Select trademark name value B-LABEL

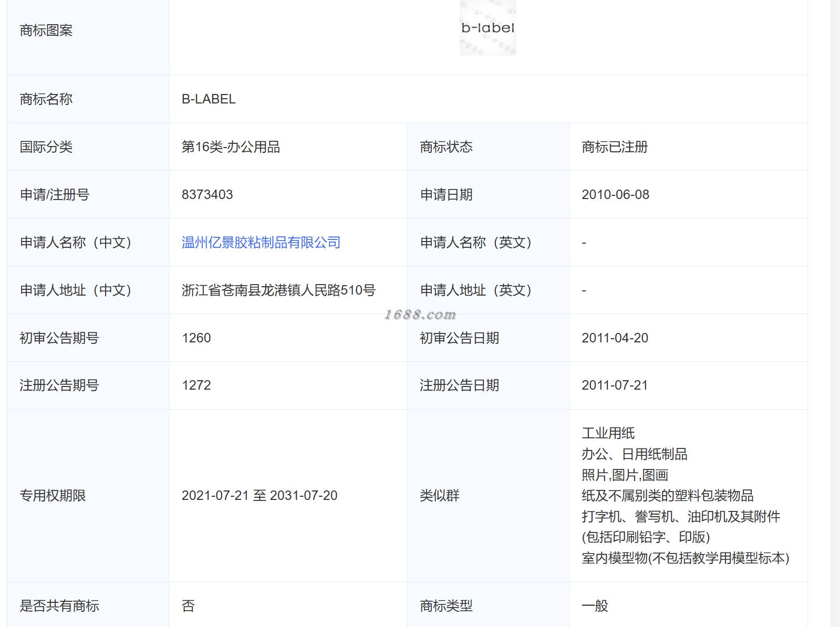tap(209, 99)
